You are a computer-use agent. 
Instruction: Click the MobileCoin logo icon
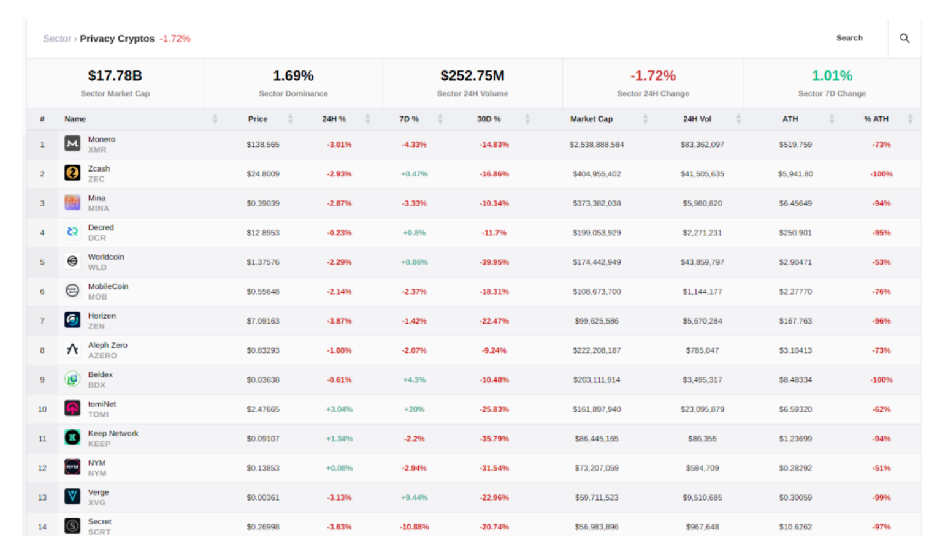[x=72, y=291]
